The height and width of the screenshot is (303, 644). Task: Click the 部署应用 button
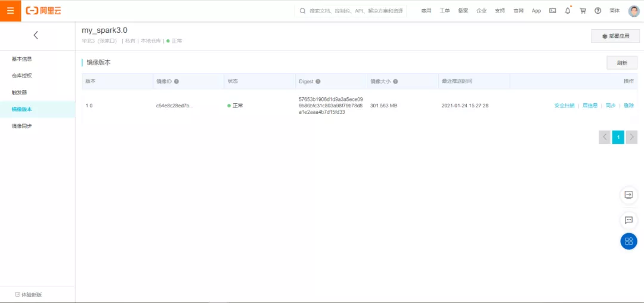[615, 36]
